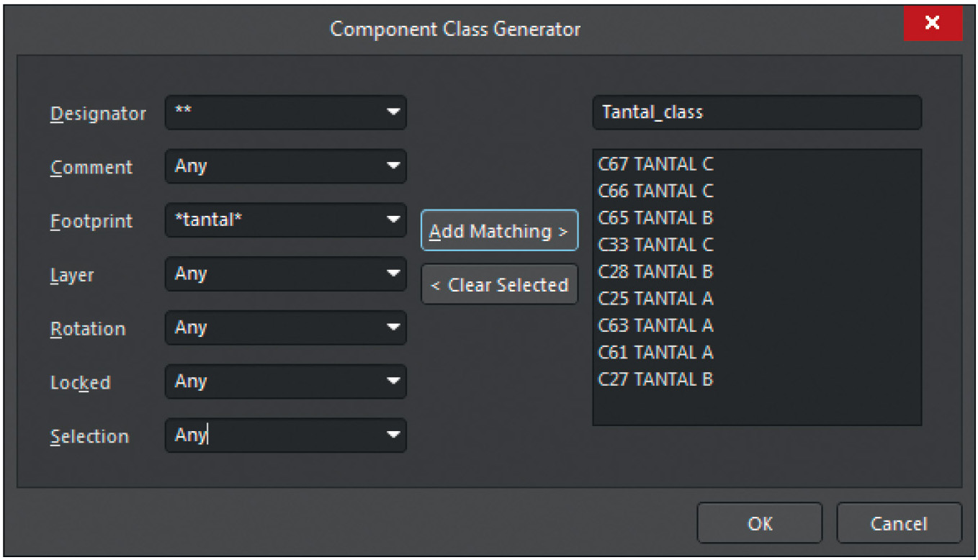Close the Component Class Generator dialog
978x560 pixels.
[933, 24]
